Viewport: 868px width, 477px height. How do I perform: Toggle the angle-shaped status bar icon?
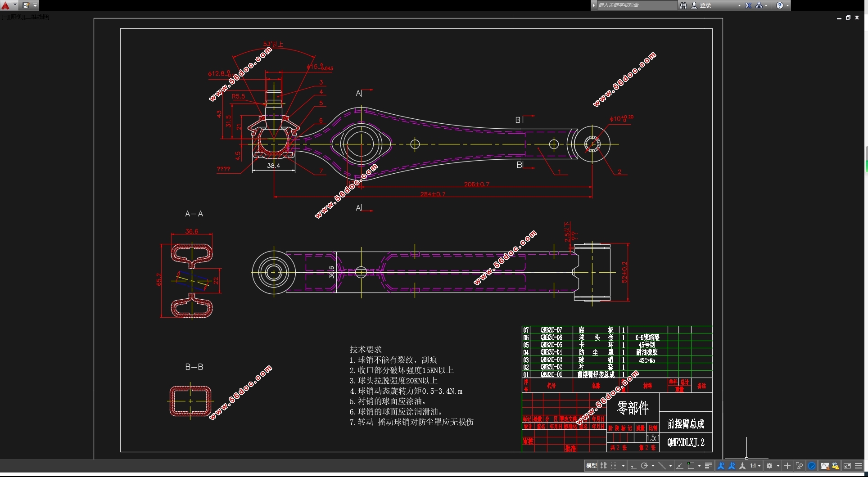tap(680, 466)
